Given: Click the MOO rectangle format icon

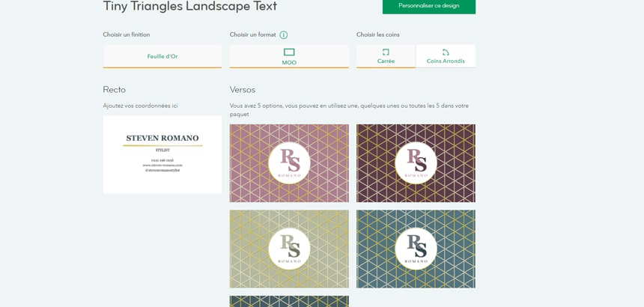Looking at the screenshot, I should click(x=289, y=52).
